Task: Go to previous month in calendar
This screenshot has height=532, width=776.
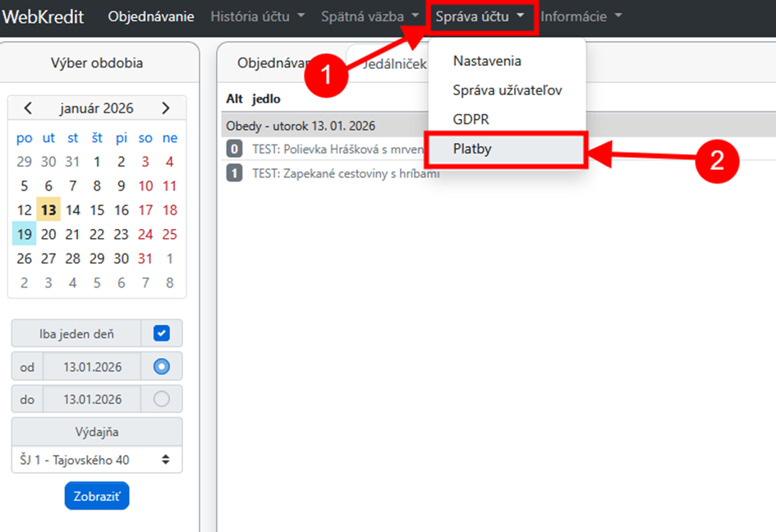Action: (x=27, y=108)
